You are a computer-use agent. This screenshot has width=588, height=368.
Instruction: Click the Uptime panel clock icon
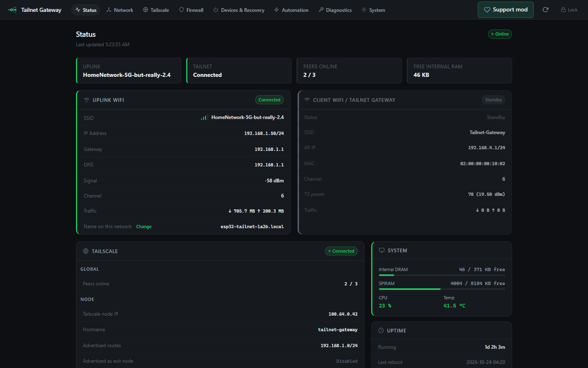[381, 330]
